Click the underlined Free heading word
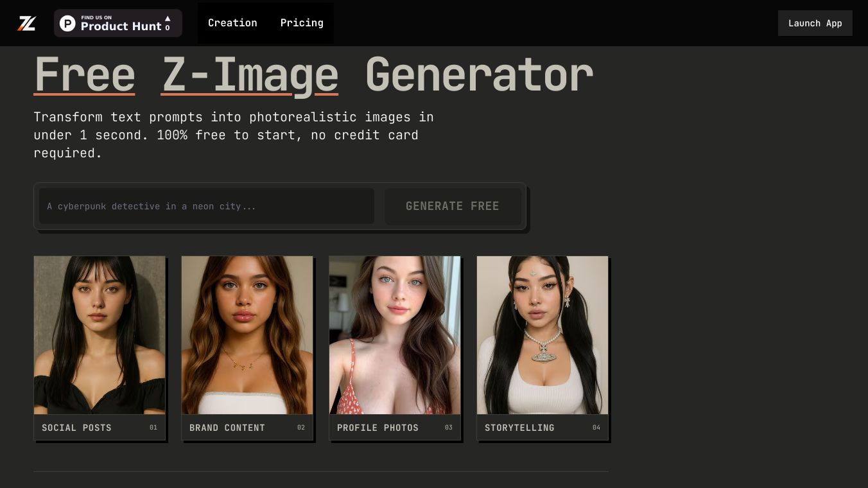Image resolution: width=868 pixels, height=488 pixels. point(84,75)
